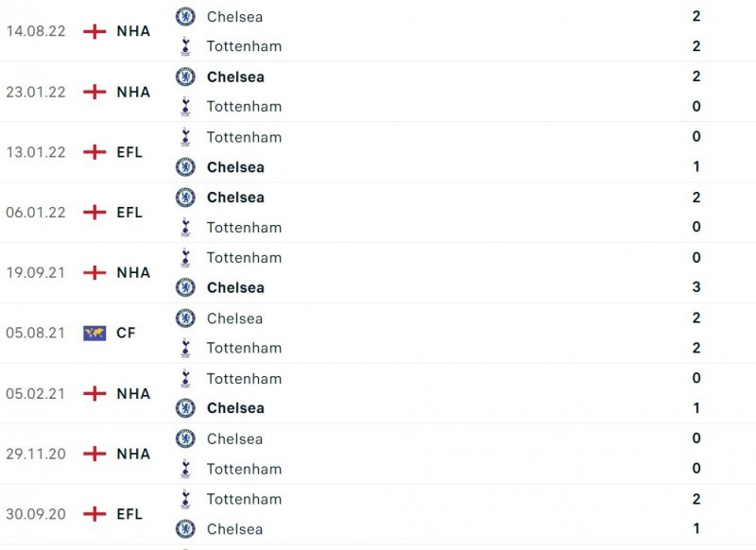Viewport: 756px width, 550px height.
Task: Click EFL label of the 06.01.22 match
Action: point(129,213)
